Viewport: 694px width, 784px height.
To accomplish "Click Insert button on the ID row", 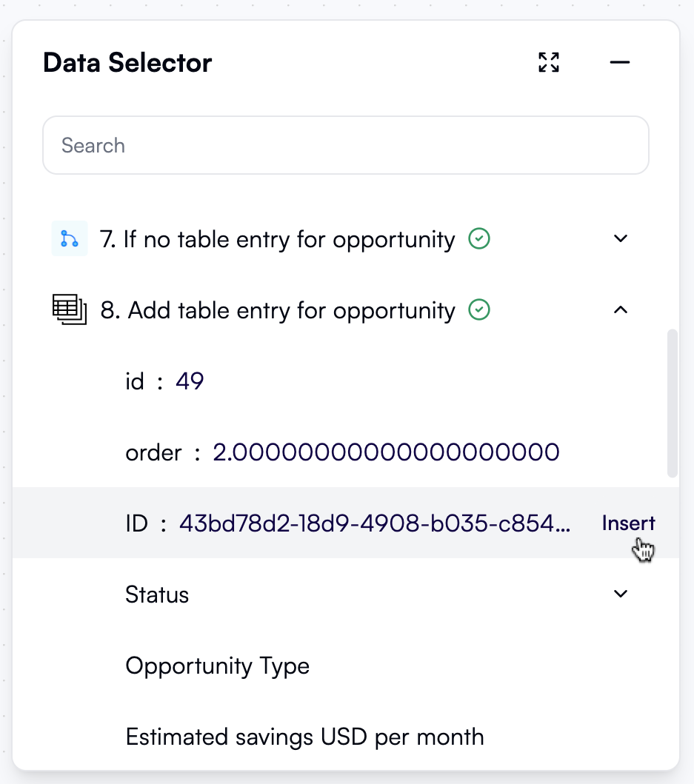I will tap(628, 523).
